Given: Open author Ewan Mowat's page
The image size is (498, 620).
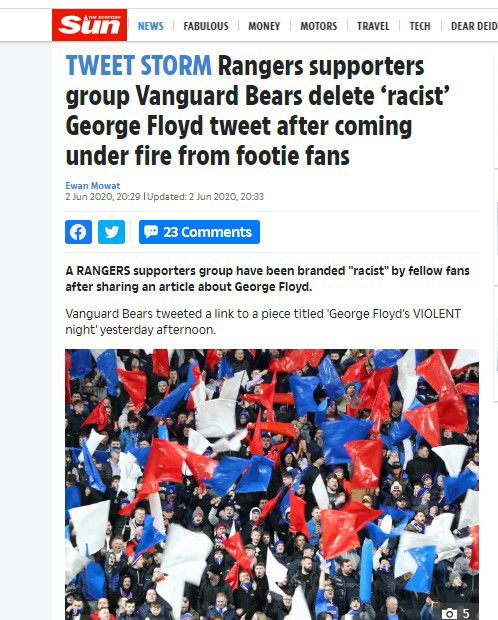Looking at the screenshot, I should click(x=93, y=185).
